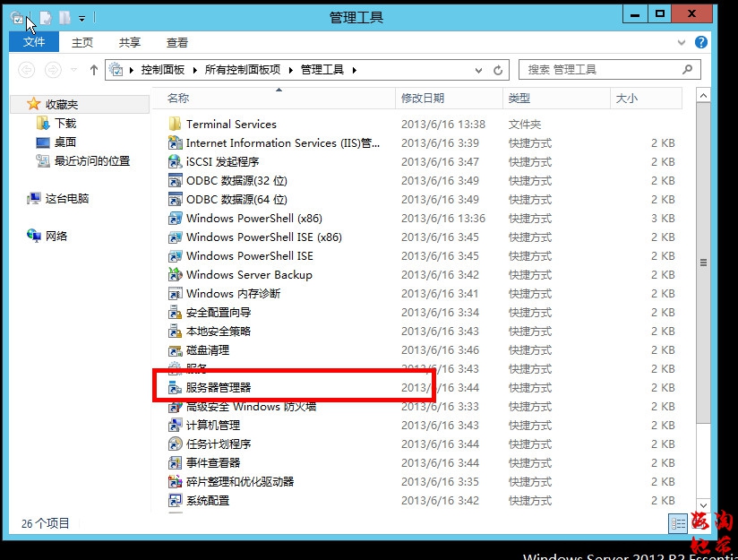
Task: Click the 计算机管理 icon
Action: coord(175,426)
